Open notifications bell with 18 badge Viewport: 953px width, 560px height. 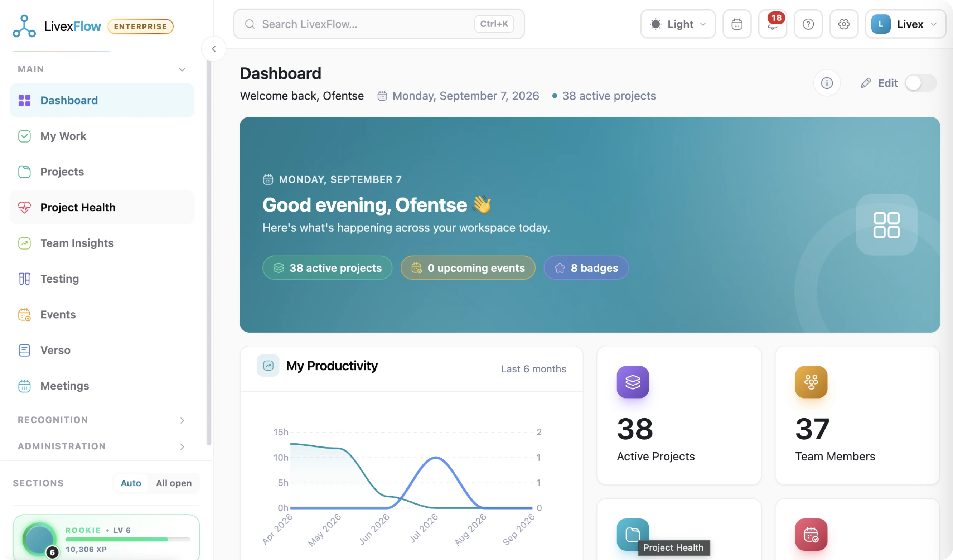(773, 24)
